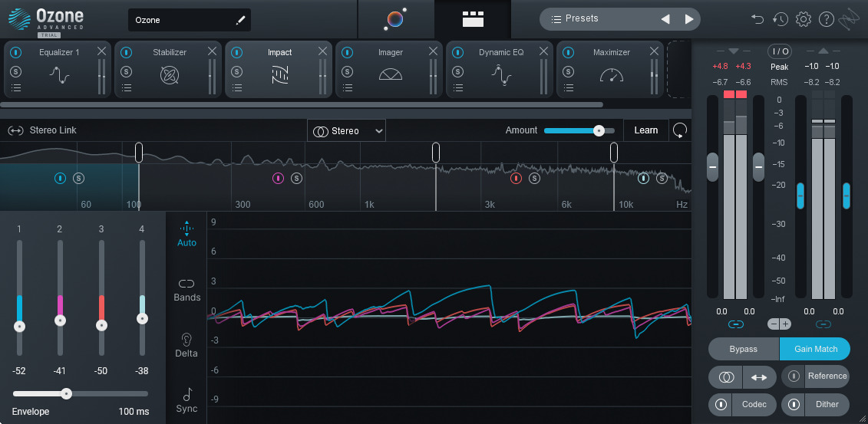Click the module chain horizontal scrollbar

point(302,104)
